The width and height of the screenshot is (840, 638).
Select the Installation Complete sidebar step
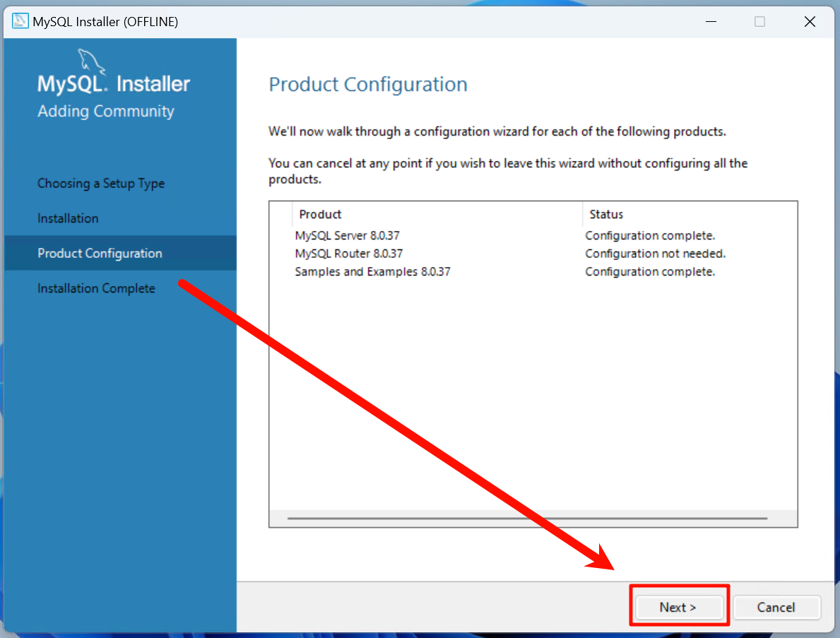pyautogui.click(x=96, y=288)
